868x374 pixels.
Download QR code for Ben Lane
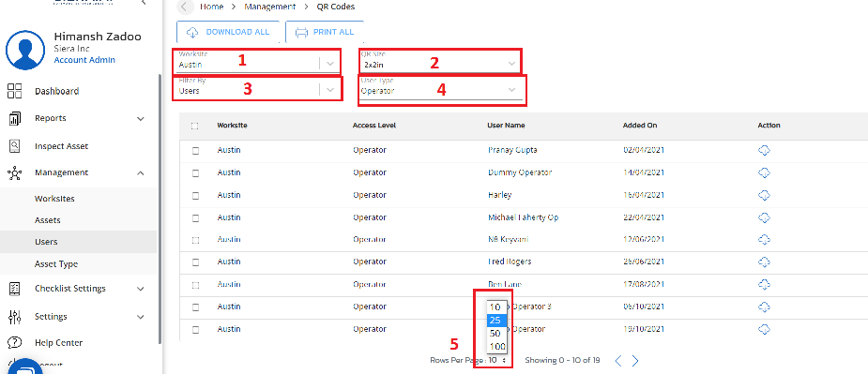click(764, 284)
